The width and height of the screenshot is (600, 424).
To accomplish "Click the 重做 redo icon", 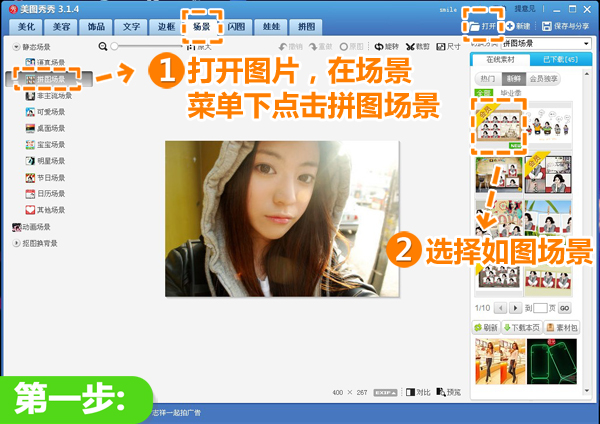I will click(313, 47).
